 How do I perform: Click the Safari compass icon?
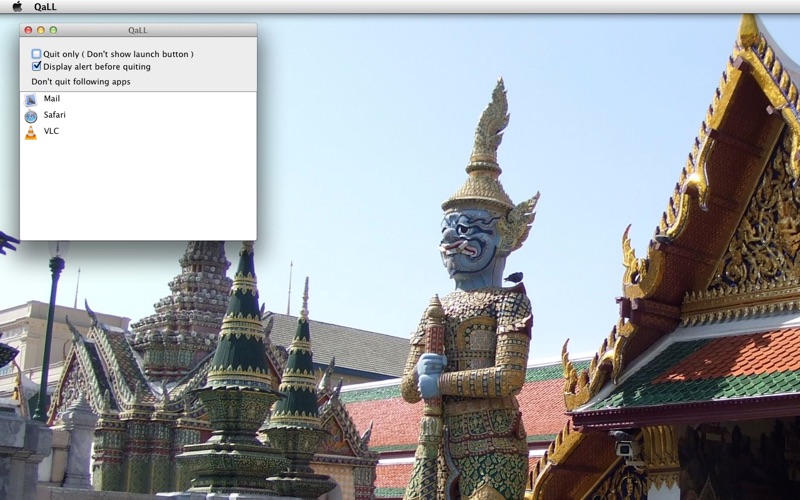[x=31, y=116]
